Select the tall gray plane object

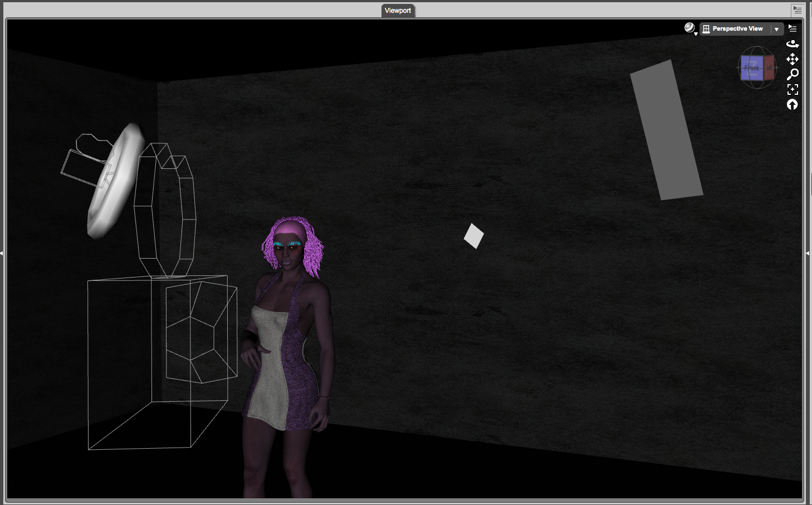(666, 130)
